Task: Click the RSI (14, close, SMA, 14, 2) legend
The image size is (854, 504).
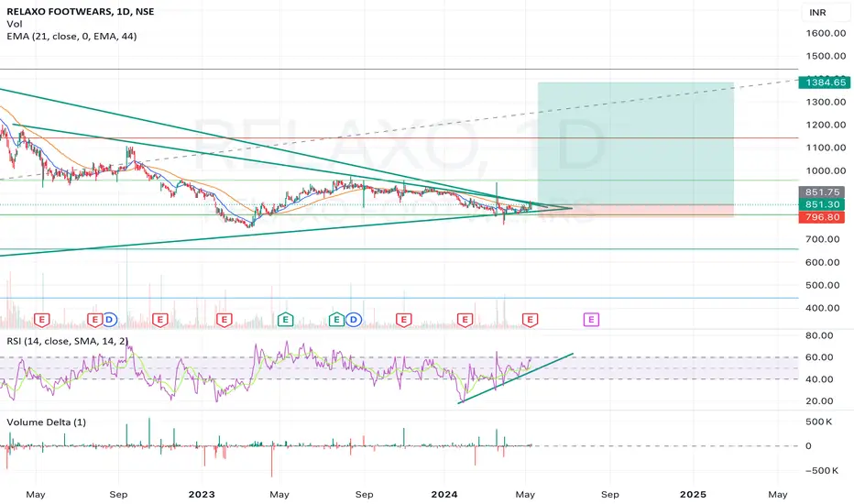Action: pyautogui.click(x=68, y=341)
